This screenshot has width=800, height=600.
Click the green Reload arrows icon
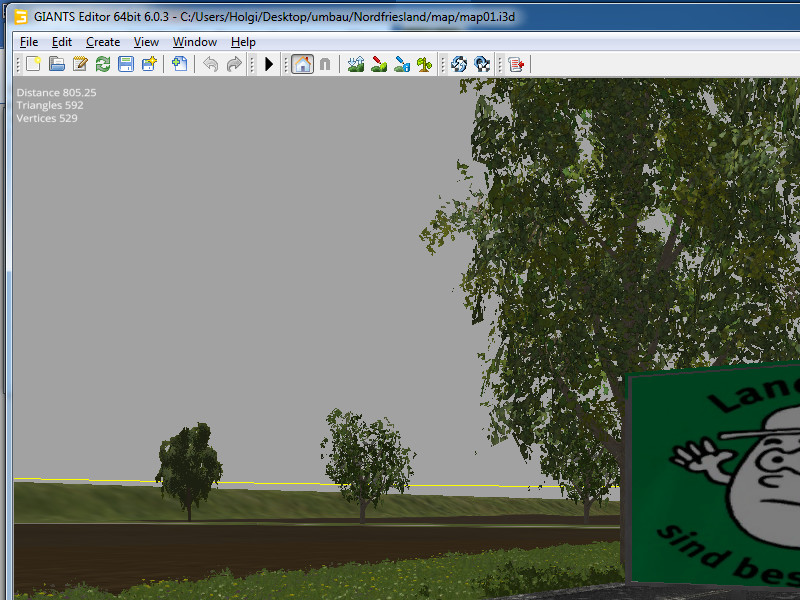point(103,64)
